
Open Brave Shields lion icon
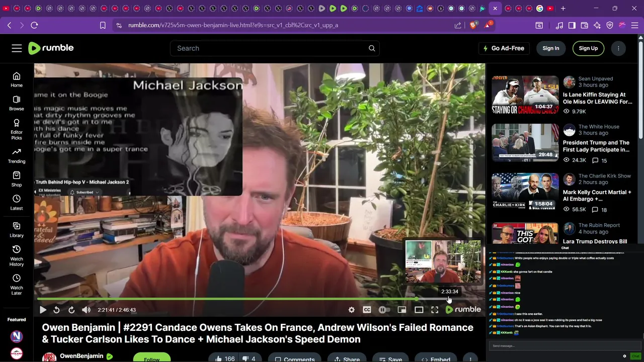tap(473, 25)
